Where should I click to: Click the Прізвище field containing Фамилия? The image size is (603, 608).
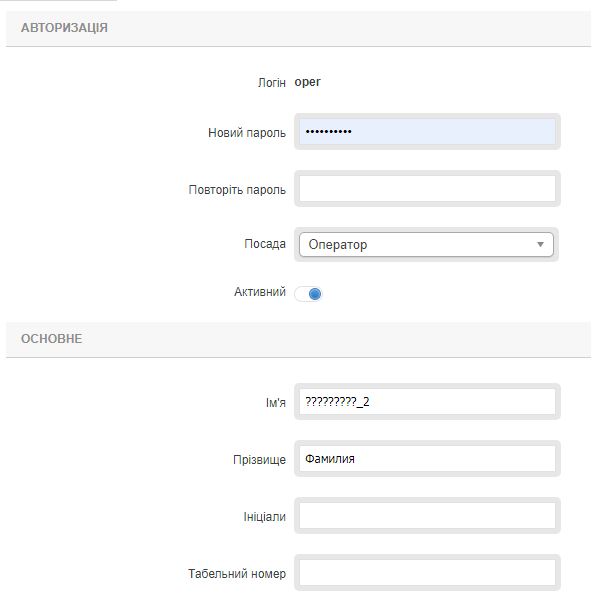pyautogui.click(x=426, y=459)
